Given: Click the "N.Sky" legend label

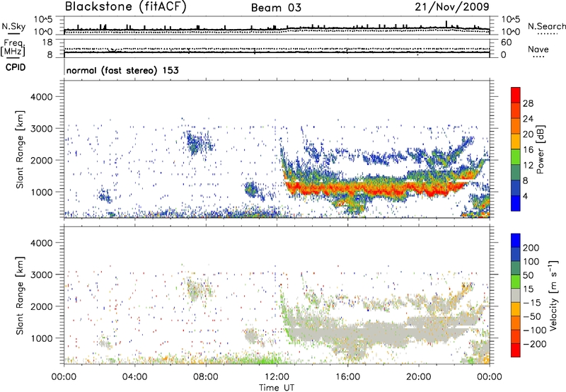Looking at the screenshot, I should click(x=13, y=26).
